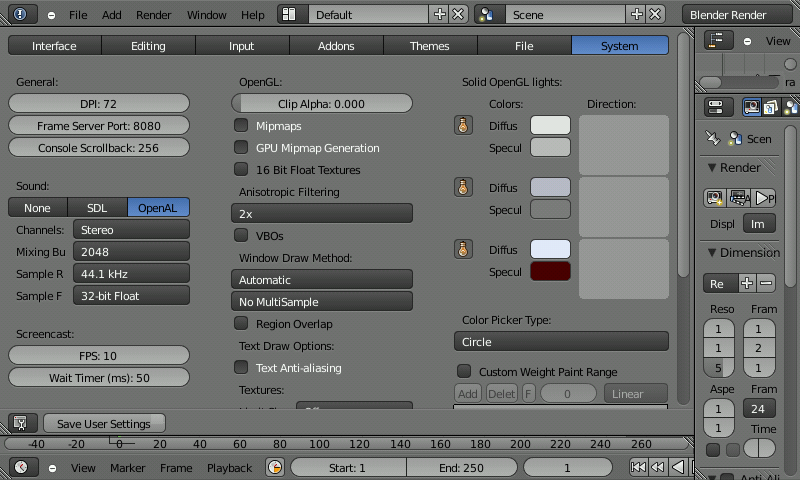Image resolution: width=800 pixels, height=480 pixels.
Task: Switch to the Addons tab
Action: point(337,46)
